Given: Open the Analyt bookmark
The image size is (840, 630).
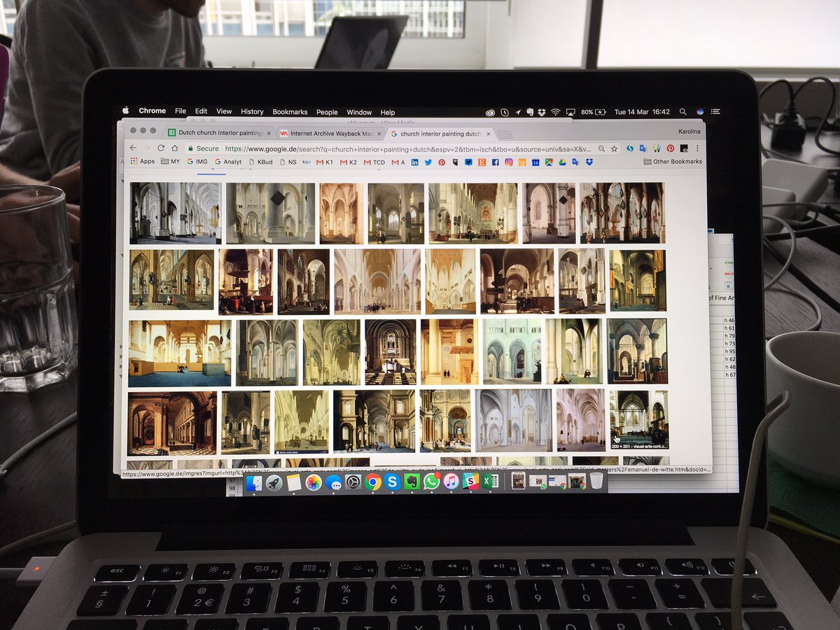Looking at the screenshot, I should pos(228,162).
